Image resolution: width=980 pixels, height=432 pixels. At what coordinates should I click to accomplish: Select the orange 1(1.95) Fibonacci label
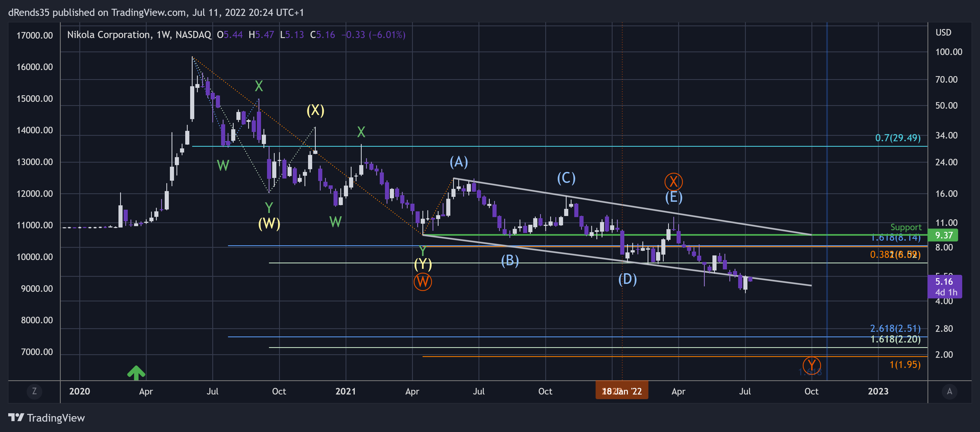(905, 365)
